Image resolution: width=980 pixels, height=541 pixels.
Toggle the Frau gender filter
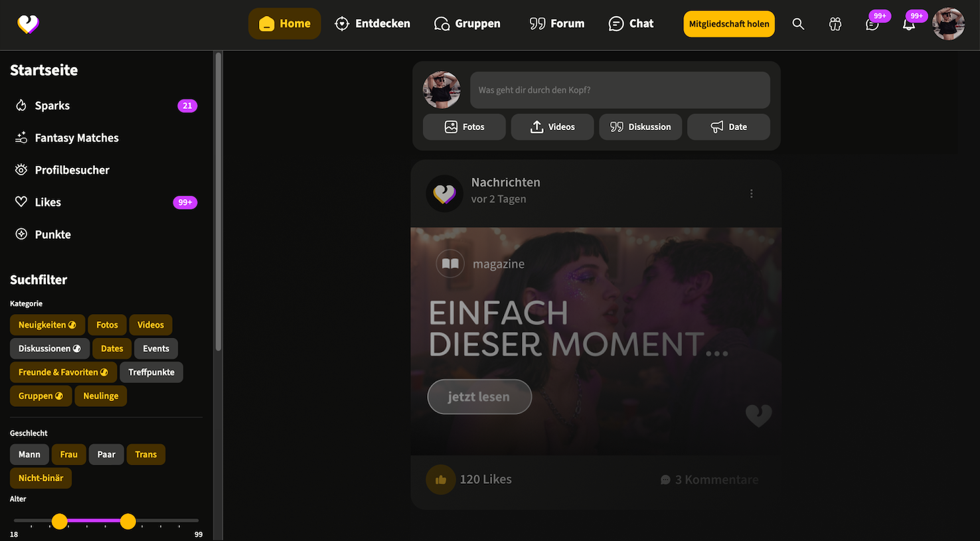click(68, 455)
